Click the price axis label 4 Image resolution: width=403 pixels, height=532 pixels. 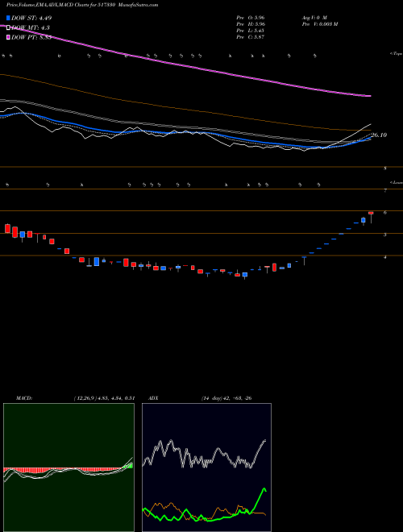click(x=385, y=257)
